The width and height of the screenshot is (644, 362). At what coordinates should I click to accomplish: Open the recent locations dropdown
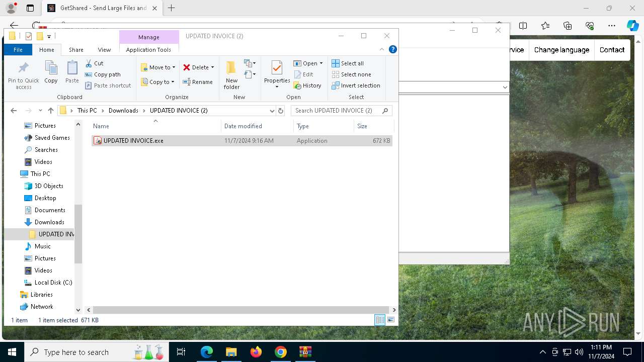pyautogui.click(x=40, y=111)
